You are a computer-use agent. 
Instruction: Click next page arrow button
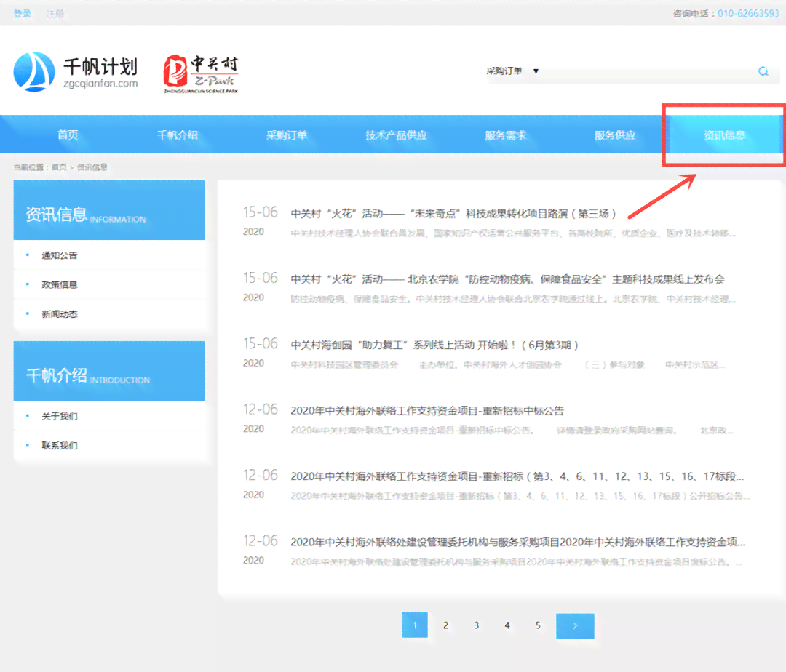[575, 626]
